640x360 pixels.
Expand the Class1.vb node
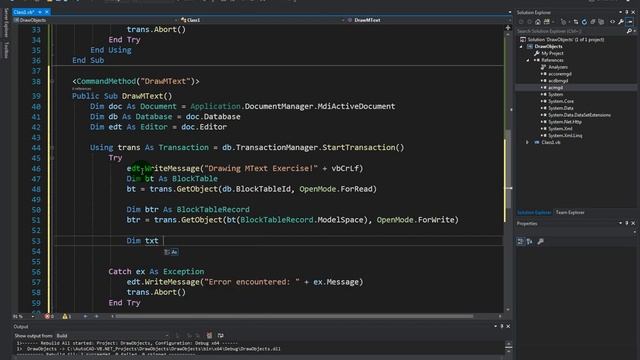pos(528,142)
